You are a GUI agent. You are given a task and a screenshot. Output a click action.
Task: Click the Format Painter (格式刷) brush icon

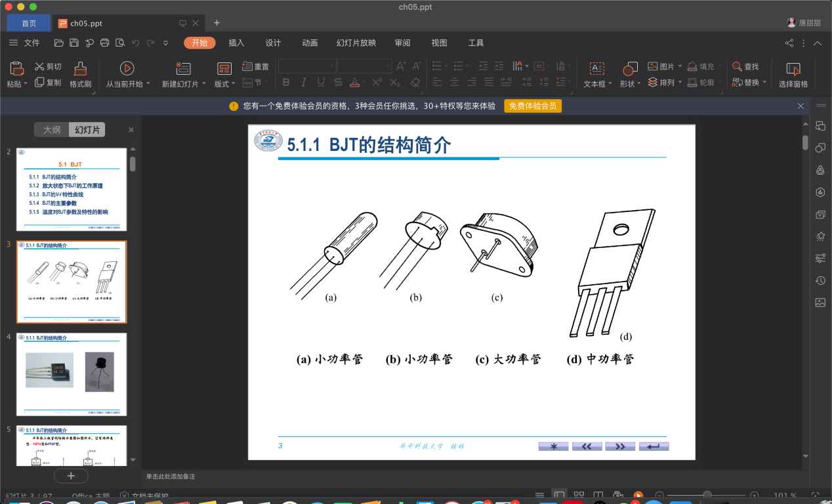[80, 68]
